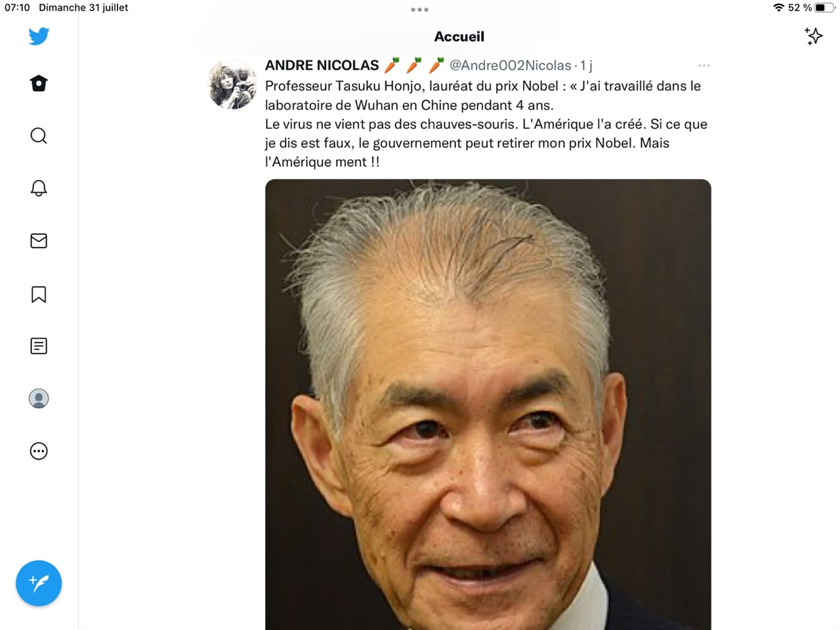The height and width of the screenshot is (630, 840).
Task: Open the Search magnifier icon
Action: point(39,136)
